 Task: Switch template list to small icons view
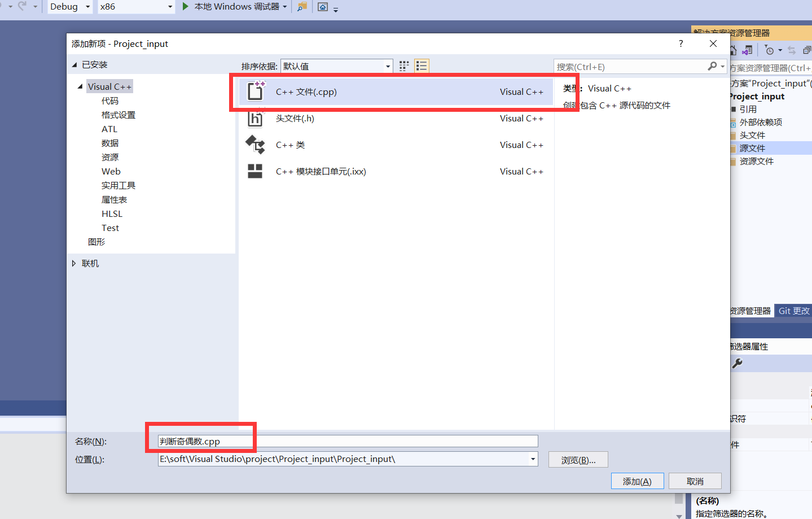pos(422,66)
